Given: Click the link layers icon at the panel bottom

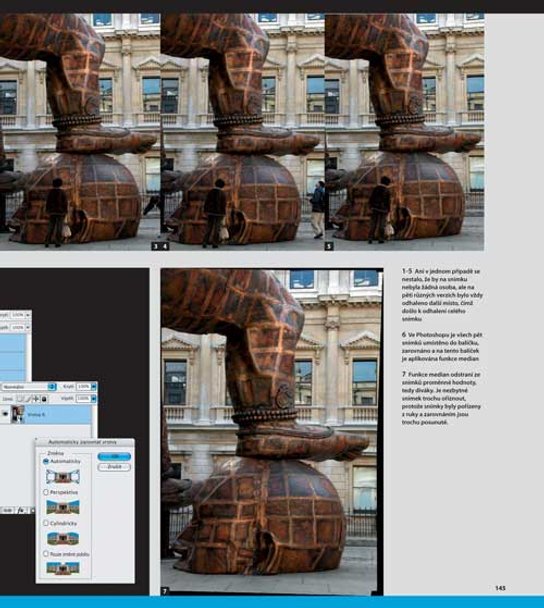Looking at the screenshot, I should (x=7, y=510).
